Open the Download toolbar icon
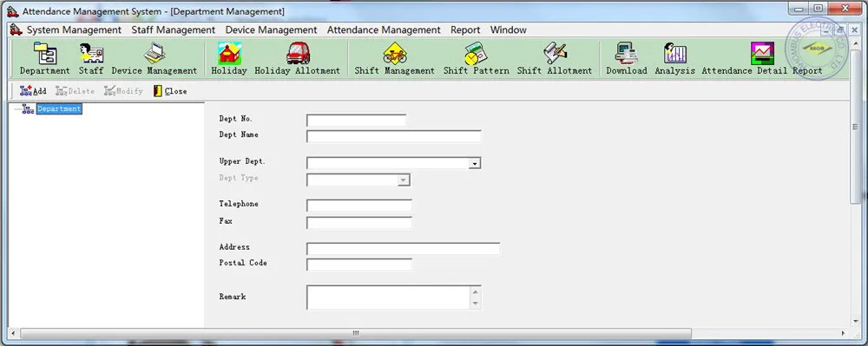 coord(627,59)
